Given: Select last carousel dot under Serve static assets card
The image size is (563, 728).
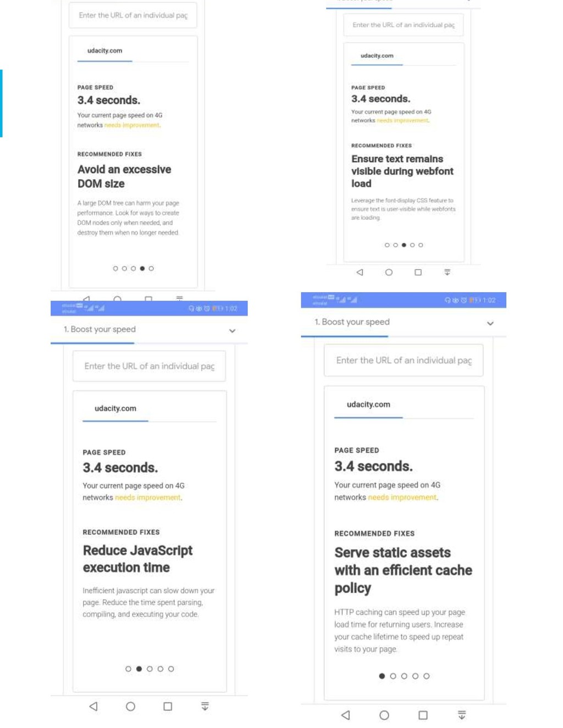Looking at the screenshot, I should [427, 676].
